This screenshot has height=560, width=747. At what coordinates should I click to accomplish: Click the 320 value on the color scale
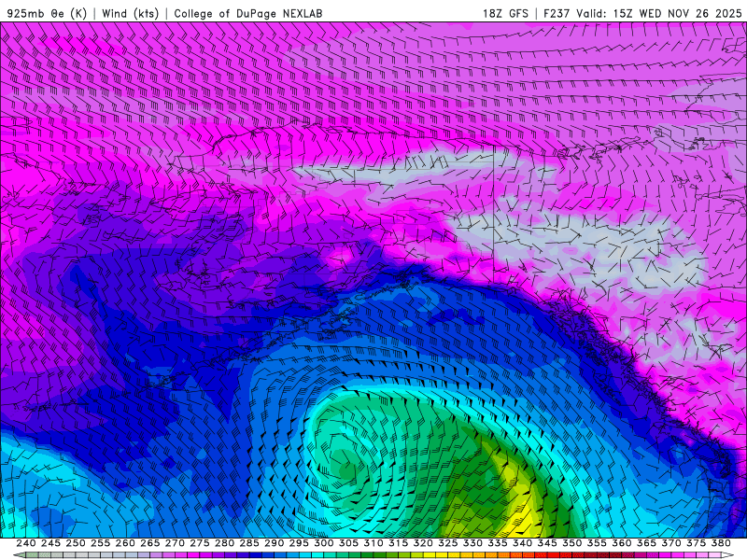pos(423,543)
